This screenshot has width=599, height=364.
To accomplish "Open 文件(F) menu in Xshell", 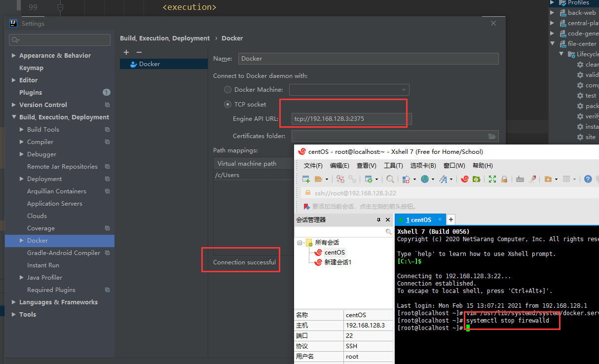I will point(313,166).
